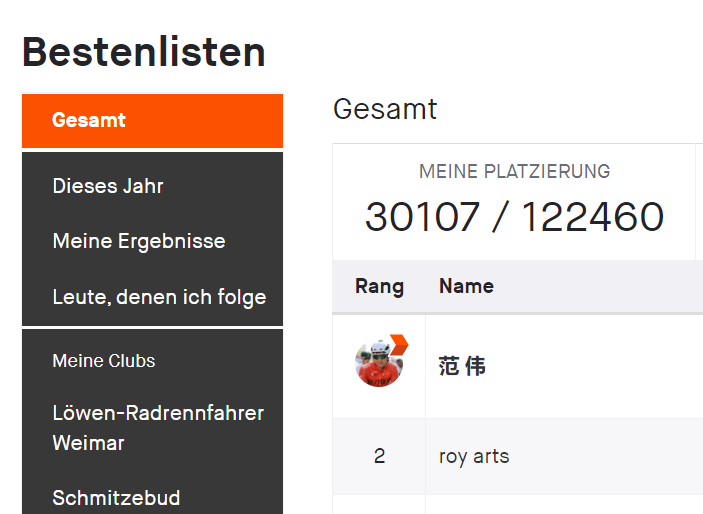Image resolution: width=703 pixels, height=514 pixels.
Task: Click the Meine Platzierung label
Action: pos(514,171)
